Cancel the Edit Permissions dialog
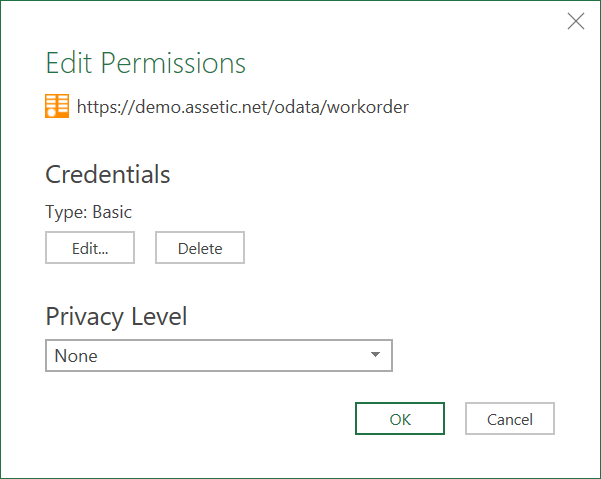 tap(510, 418)
